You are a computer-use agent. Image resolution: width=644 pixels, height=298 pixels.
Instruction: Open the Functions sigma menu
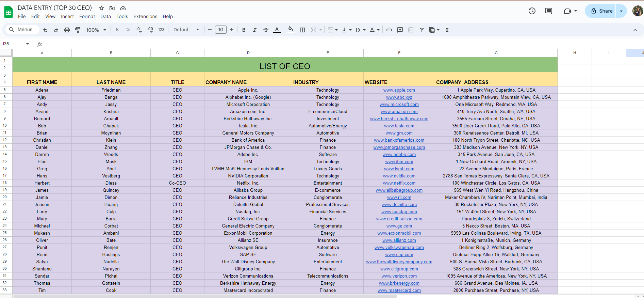(447, 30)
